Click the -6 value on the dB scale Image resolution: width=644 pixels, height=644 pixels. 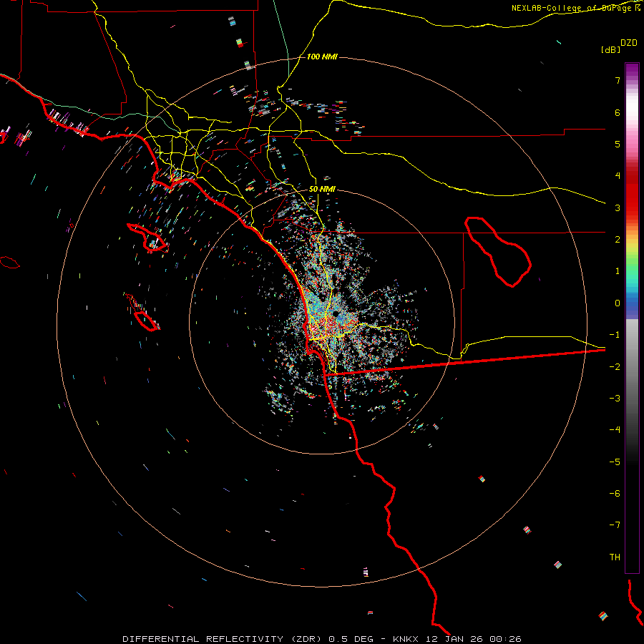coord(615,494)
